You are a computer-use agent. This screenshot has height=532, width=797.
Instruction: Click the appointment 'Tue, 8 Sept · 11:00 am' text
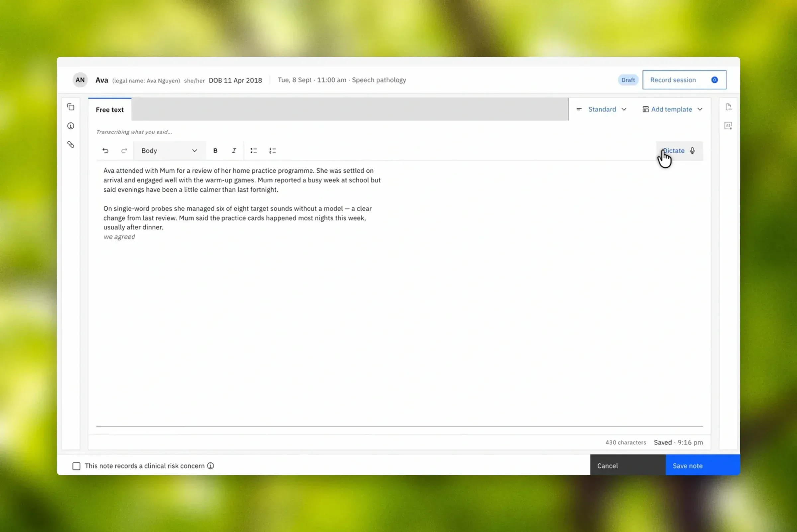coord(312,80)
